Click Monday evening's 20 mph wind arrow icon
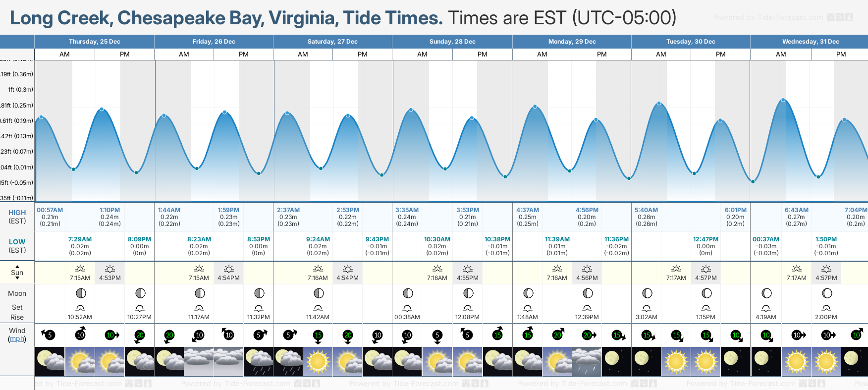The height and width of the screenshot is (390, 868). point(589,335)
